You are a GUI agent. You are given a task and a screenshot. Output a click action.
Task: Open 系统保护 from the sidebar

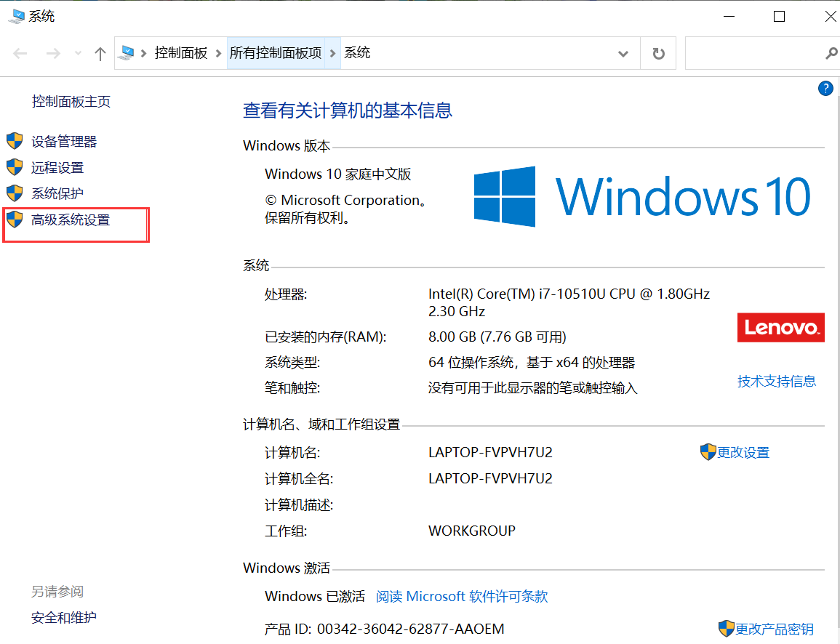click(57, 193)
